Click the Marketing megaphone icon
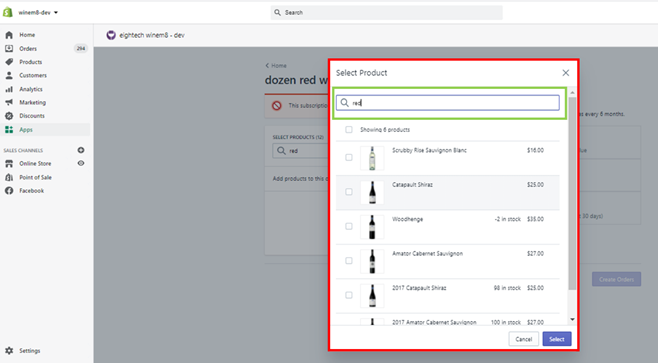The width and height of the screenshot is (658, 363). tap(9, 102)
